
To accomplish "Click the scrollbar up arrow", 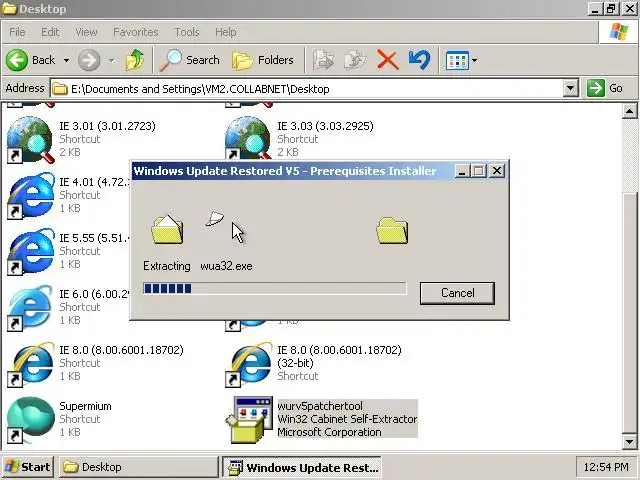I will [x=630, y=111].
